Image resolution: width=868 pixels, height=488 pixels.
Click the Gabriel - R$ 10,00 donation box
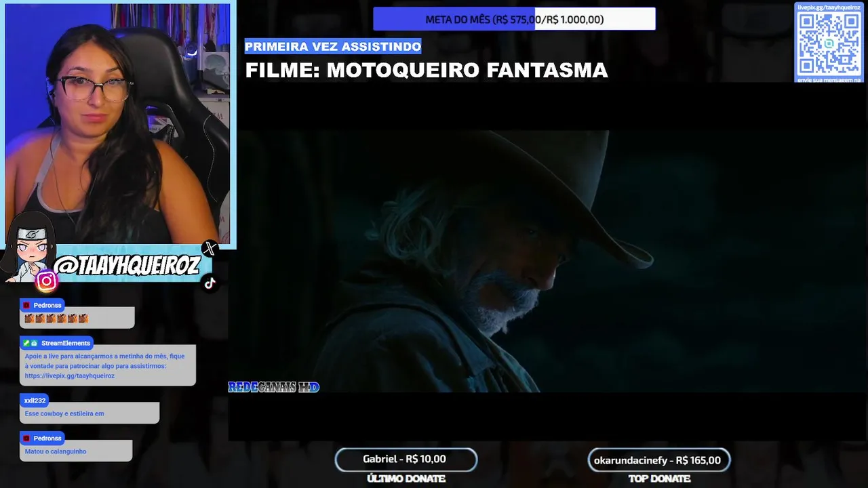(x=406, y=460)
